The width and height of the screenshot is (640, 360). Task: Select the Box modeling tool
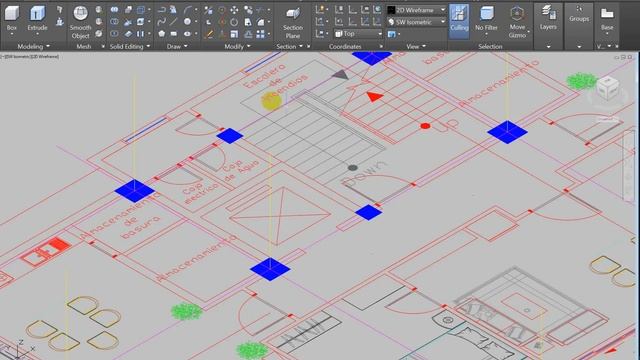12,18
